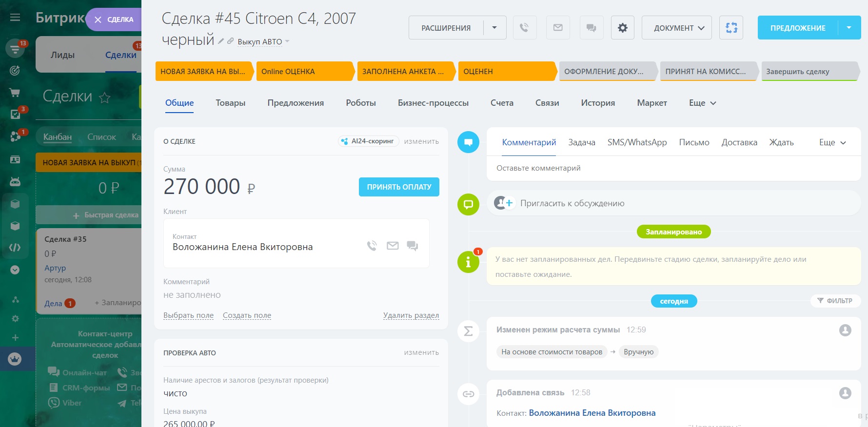Open the ДОКУМЕНТ dropdown
This screenshot has height=427, width=868.
coord(677,28)
